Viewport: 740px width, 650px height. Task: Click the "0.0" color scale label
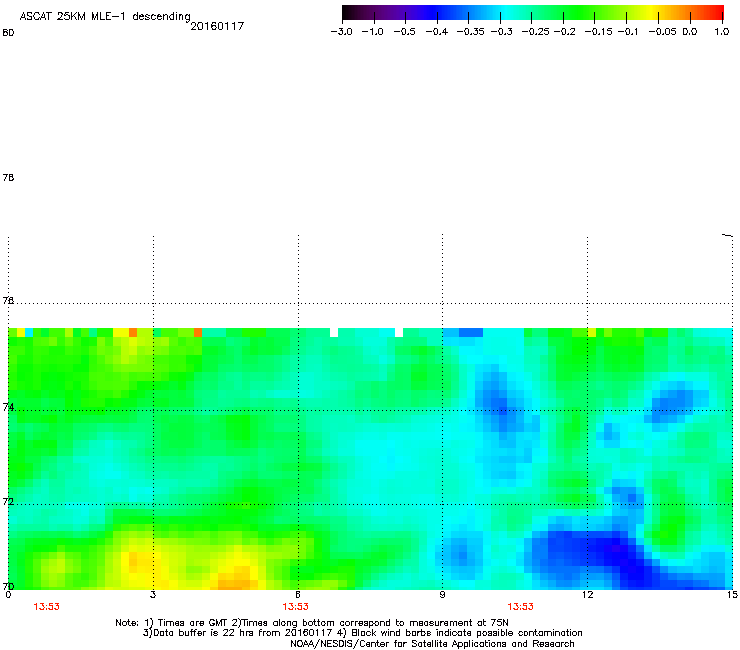(x=690, y=32)
